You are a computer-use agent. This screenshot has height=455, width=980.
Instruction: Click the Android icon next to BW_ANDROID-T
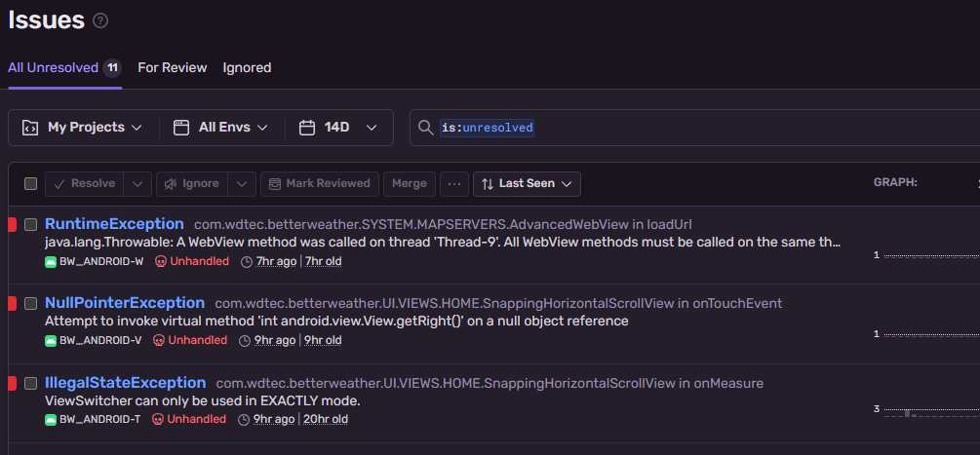coord(51,419)
